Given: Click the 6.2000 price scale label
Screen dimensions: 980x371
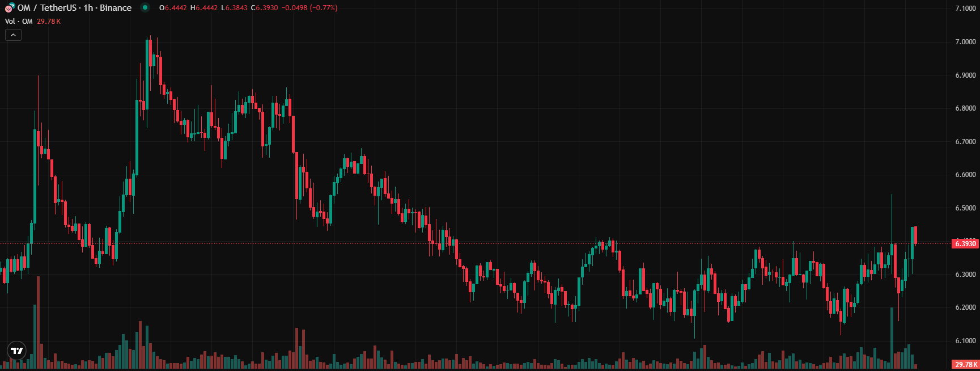Looking at the screenshot, I should (965, 307).
